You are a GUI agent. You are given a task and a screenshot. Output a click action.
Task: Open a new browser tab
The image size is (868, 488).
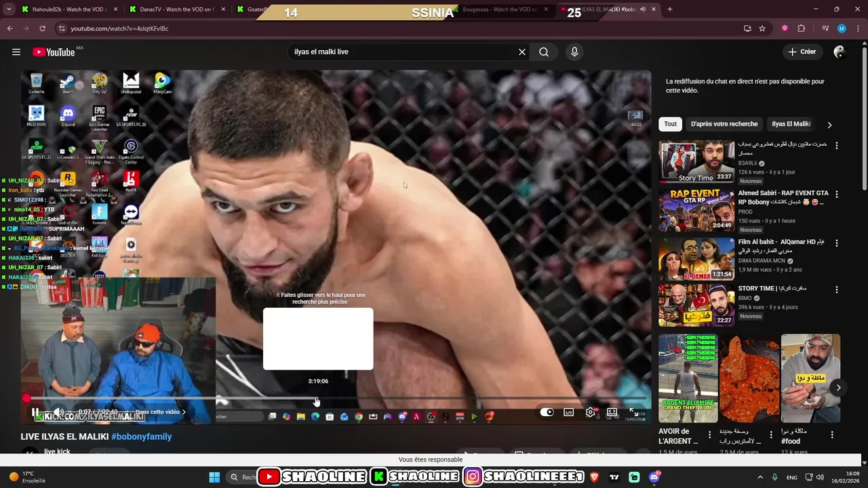670,9
